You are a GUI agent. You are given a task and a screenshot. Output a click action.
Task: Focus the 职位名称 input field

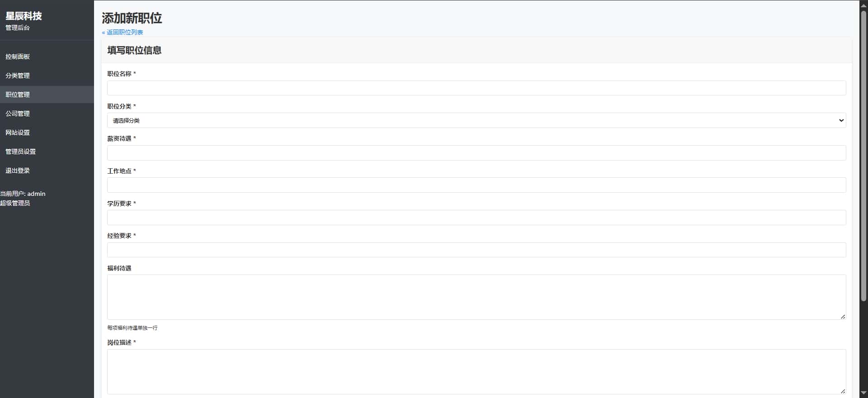[476, 88]
